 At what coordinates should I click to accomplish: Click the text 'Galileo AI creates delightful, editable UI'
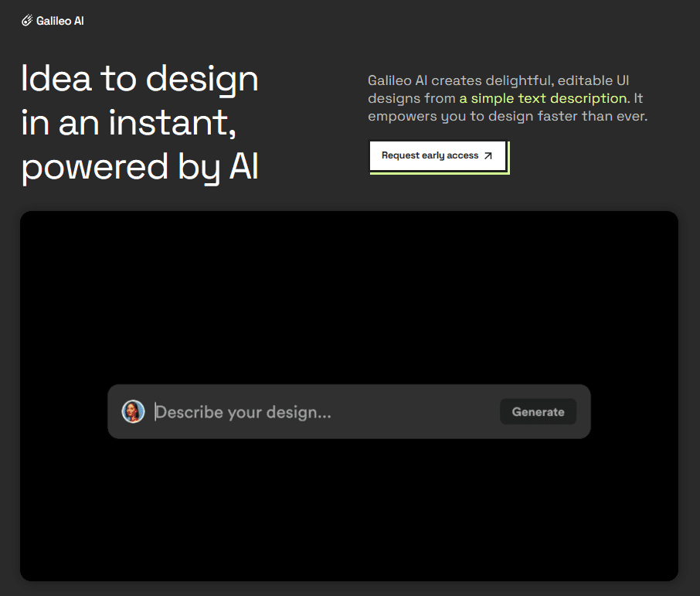[x=498, y=80]
